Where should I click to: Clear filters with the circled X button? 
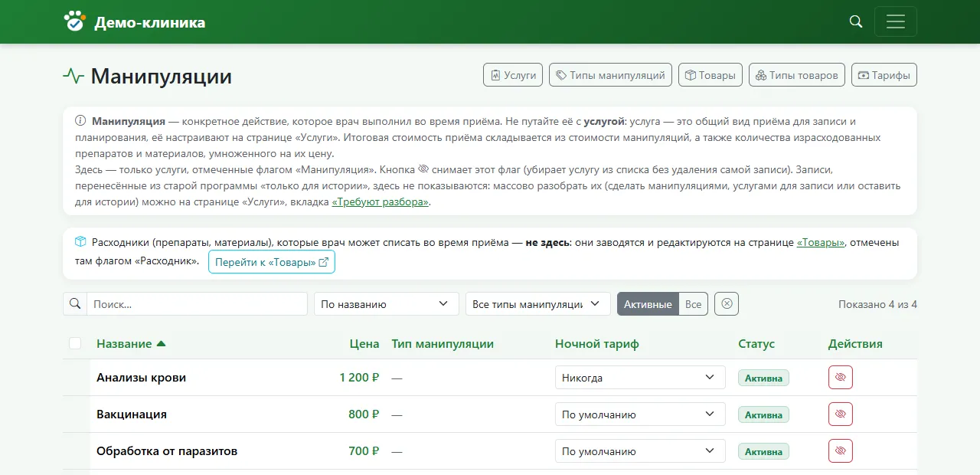click(x=727, y=304)
